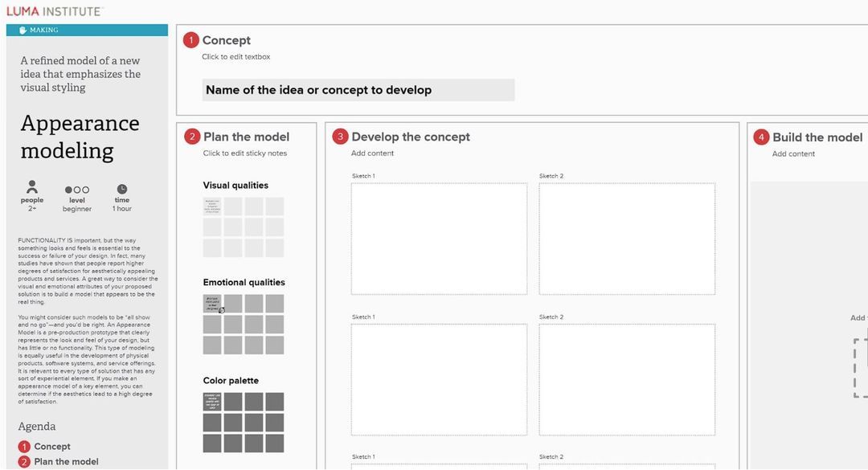The height and width of the screenshot is (470, 868).
Task: Select the first Visual qualities sticky note
Action: (211, 206)
